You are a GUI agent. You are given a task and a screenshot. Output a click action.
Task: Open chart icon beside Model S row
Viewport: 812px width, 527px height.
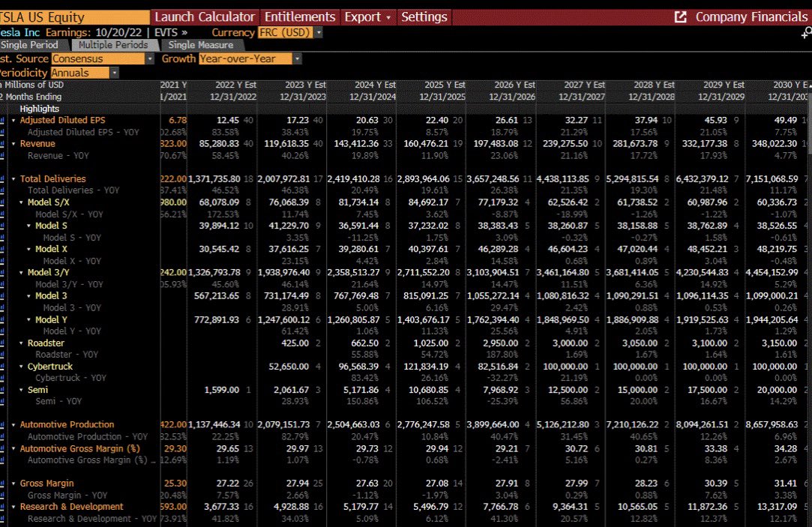pos(2,226)
